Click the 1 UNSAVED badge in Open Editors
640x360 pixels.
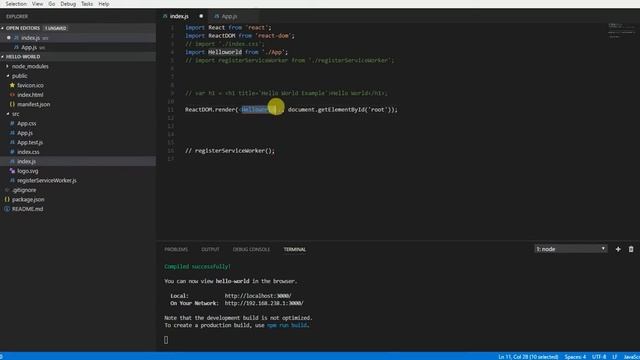pyautogui.click(x=56, y=28)
